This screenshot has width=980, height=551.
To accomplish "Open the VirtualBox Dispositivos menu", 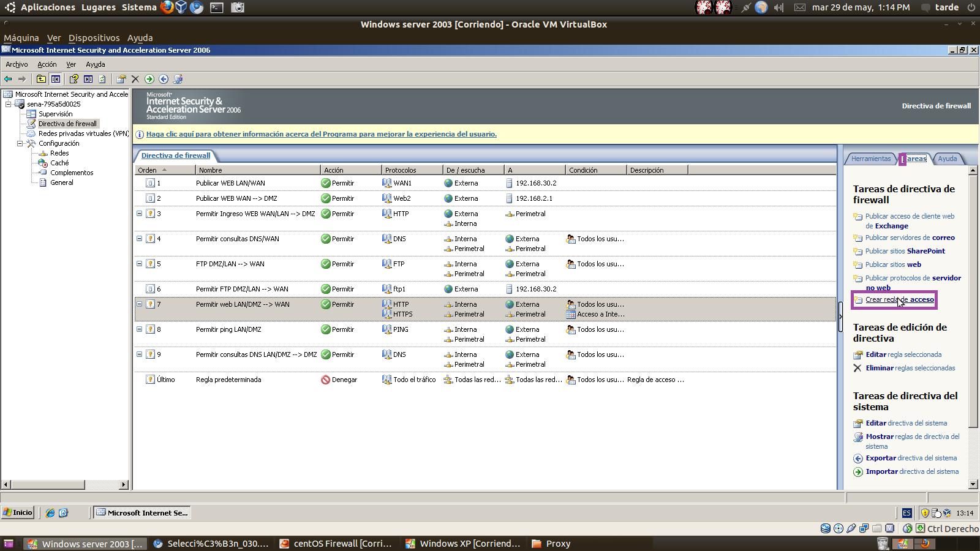I will (94, 38).
